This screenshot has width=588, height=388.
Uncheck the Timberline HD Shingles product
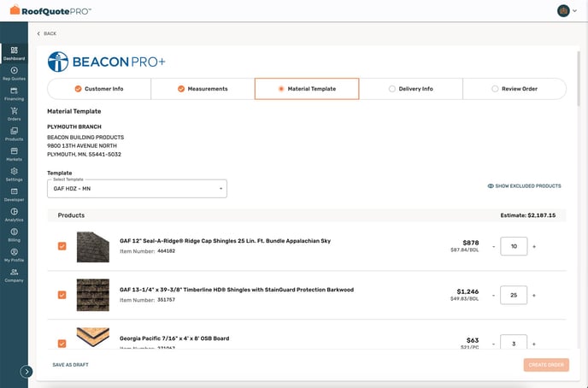coord(62,295)
